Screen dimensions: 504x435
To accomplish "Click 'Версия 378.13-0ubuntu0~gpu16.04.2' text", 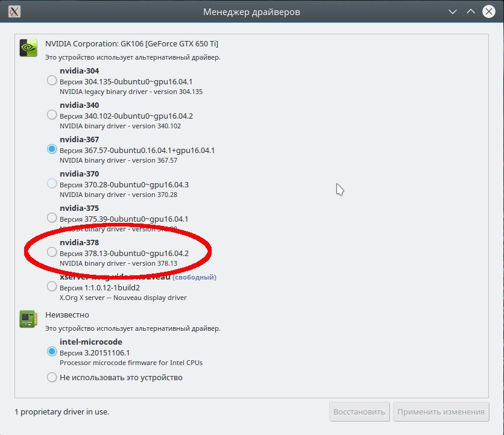I will click(124, 254).
